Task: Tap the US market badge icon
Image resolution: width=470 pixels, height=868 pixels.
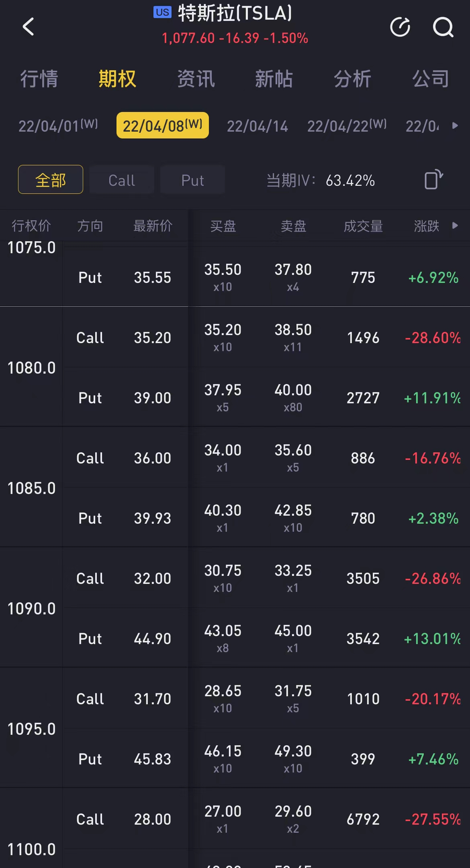Action: 162,12
